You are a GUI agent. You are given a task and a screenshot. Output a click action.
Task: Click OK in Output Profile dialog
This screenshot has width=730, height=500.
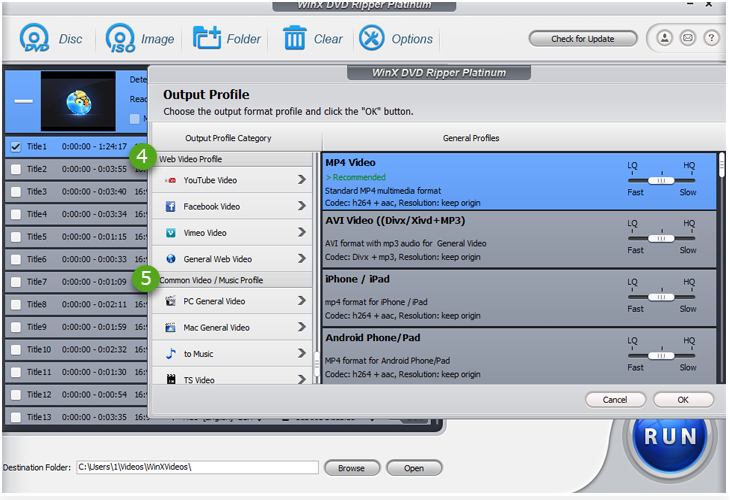[683, 399]
